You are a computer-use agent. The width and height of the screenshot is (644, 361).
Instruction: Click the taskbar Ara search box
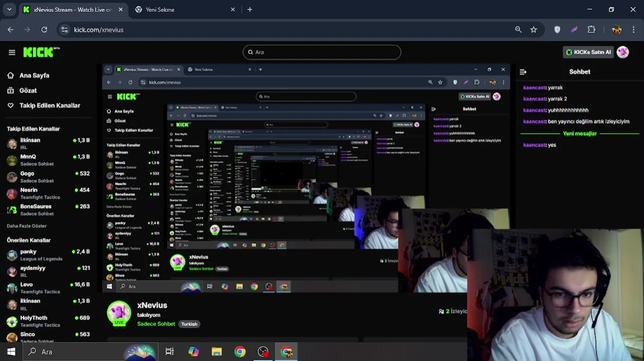click(x=90, y=351)
